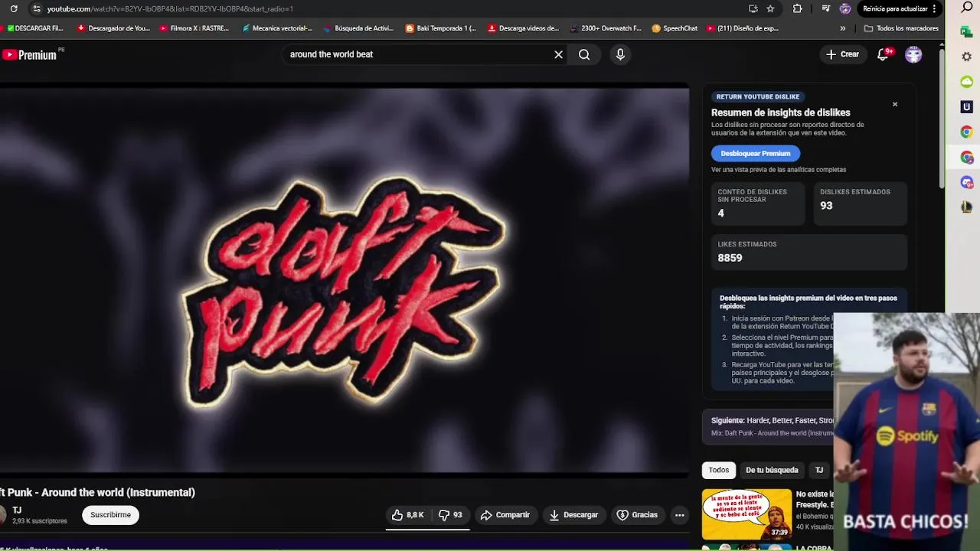
Task: Open search icon in the Windows sidebar
Action: coord(967,8)
